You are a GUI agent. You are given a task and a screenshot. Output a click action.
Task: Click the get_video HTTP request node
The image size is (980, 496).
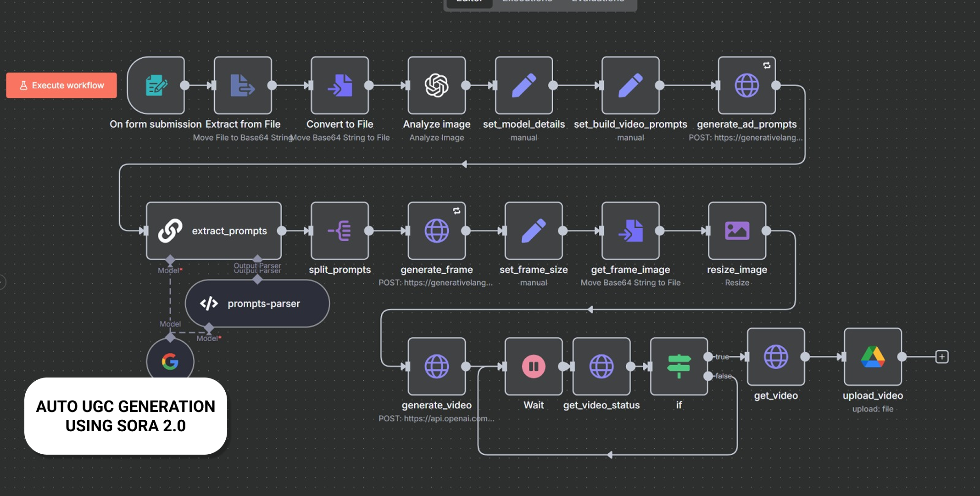coord(776,357)
